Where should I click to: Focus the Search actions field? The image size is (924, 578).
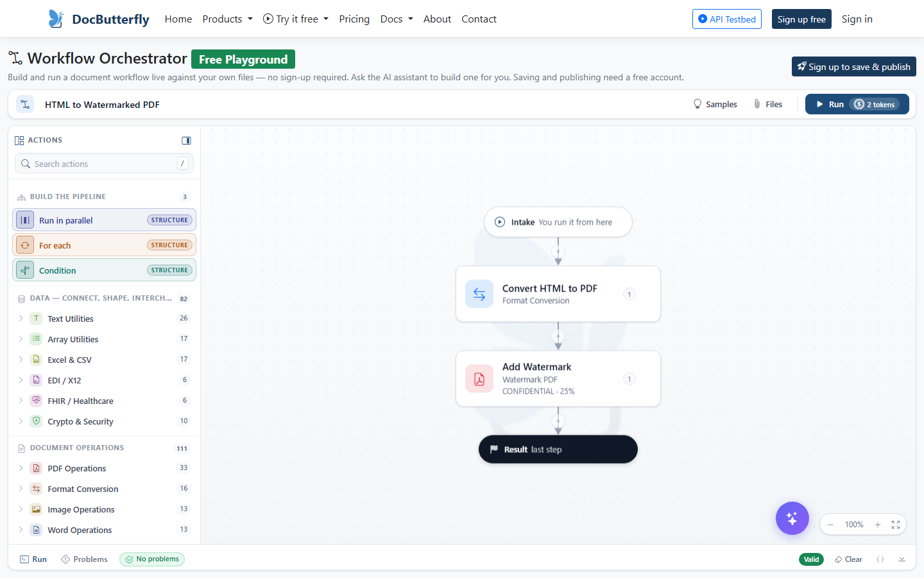pos(104,164)
